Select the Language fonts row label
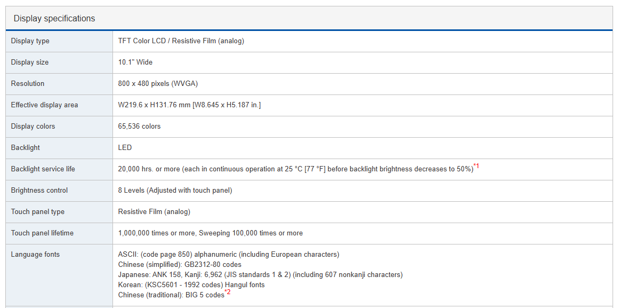The height and width of the screenshot is (308, 644). 35,255
